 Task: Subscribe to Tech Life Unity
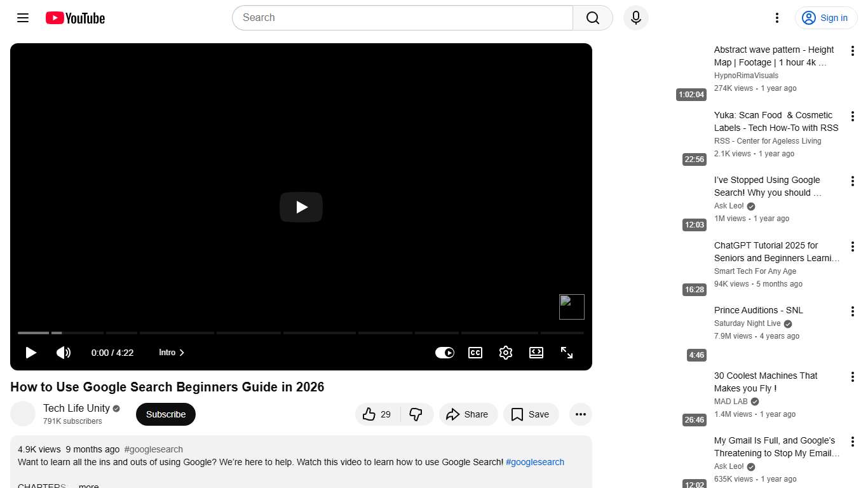165,414
